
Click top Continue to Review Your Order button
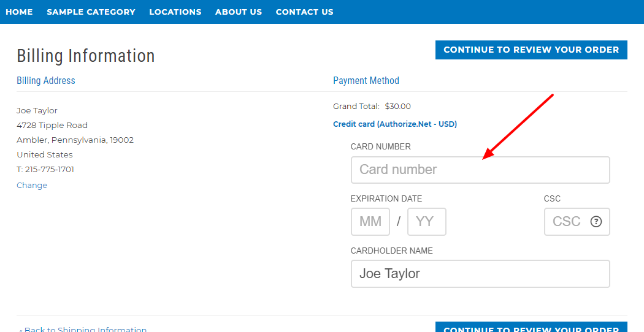pos(531,50)
